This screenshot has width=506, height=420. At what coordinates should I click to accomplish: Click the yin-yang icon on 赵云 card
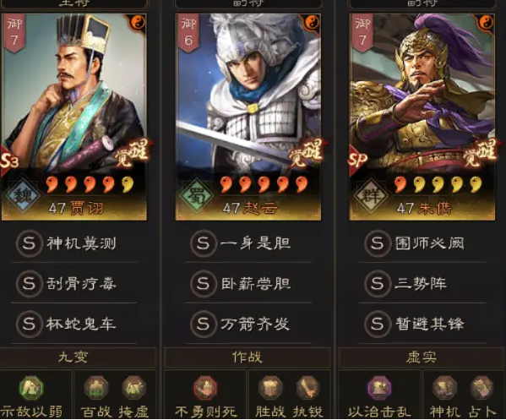pyautogui.click(x=313, y=22)
